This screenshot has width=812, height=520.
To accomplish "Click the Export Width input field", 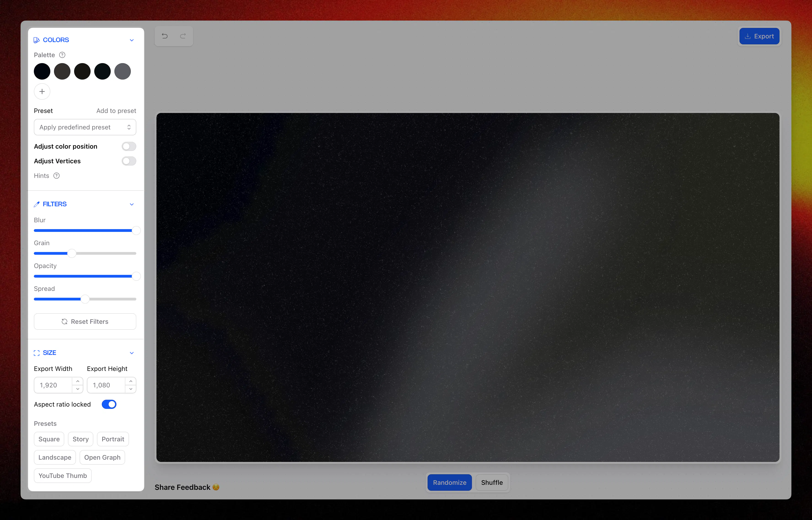I will [53, 385].
